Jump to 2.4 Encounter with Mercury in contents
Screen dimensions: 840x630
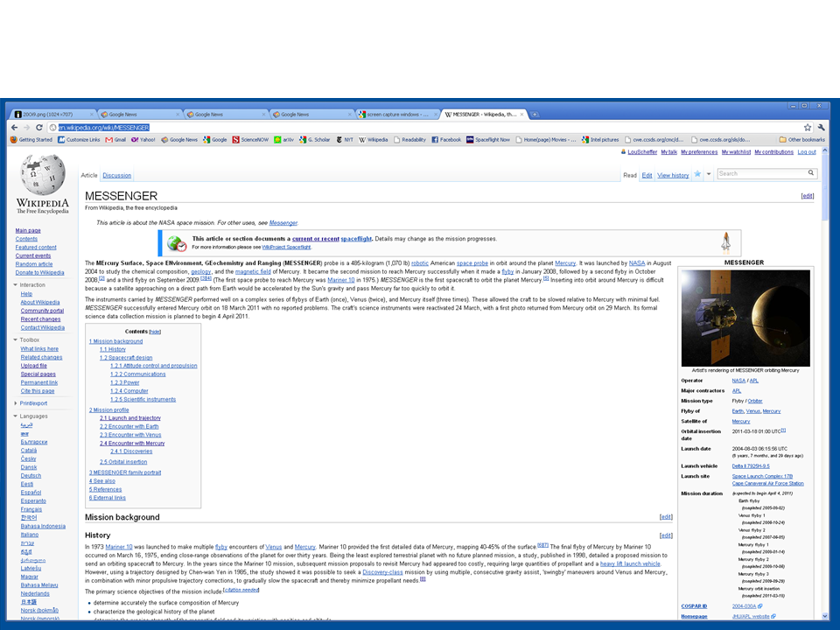[132, 443]
